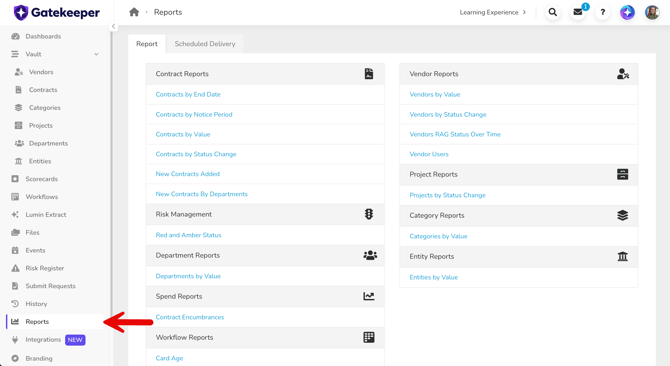Go to home via the house icon
Screen dimensions: 670x366
[134, 12]
